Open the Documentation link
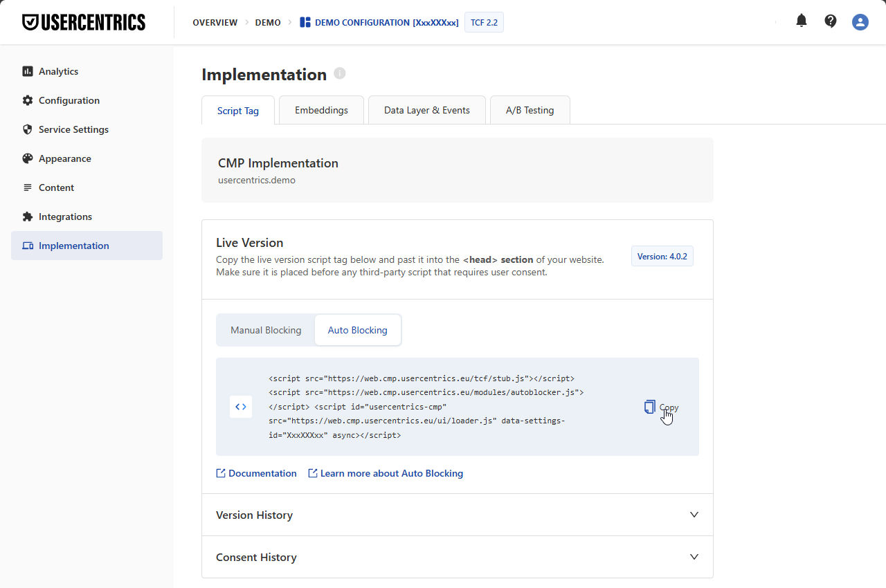This screenshot has width=886, height=588. (x=257, y=473)
